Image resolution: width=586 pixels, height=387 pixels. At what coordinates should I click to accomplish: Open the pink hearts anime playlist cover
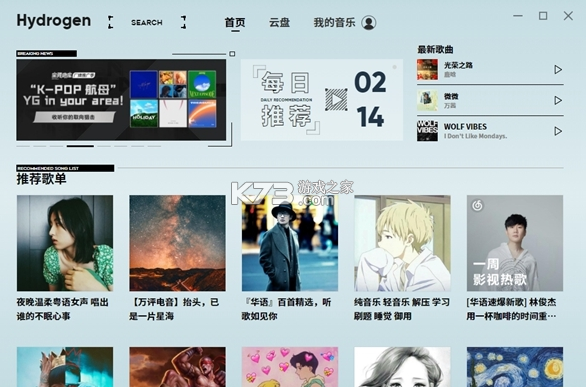coord(290,367)
